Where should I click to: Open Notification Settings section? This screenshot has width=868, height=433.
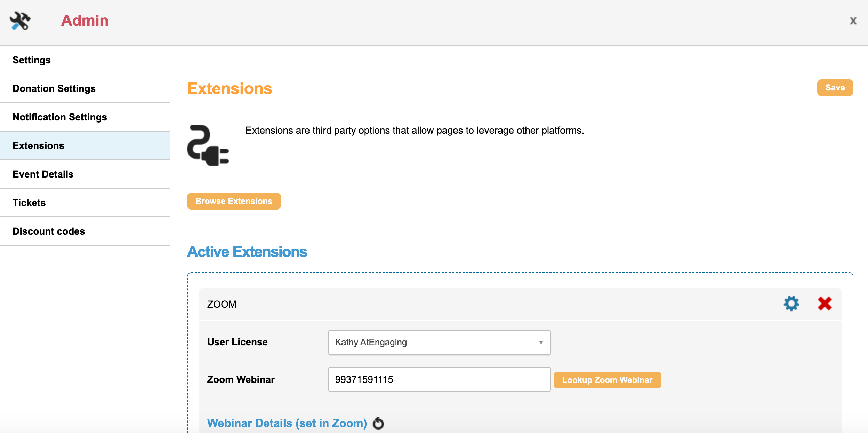pos(85,117)
